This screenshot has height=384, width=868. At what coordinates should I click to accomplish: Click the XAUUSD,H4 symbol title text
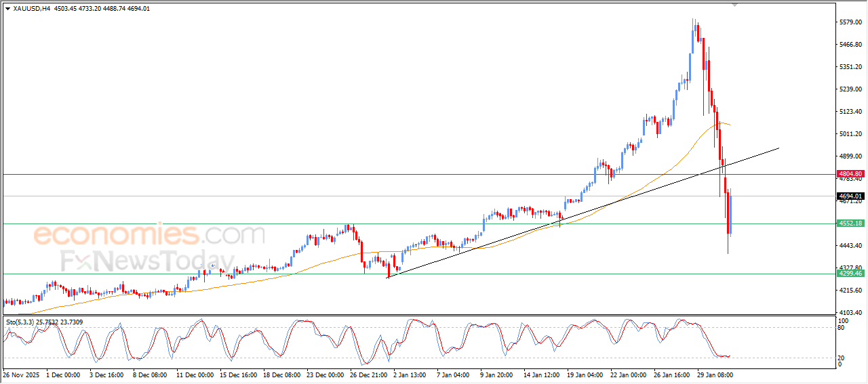tap(32, 9)
